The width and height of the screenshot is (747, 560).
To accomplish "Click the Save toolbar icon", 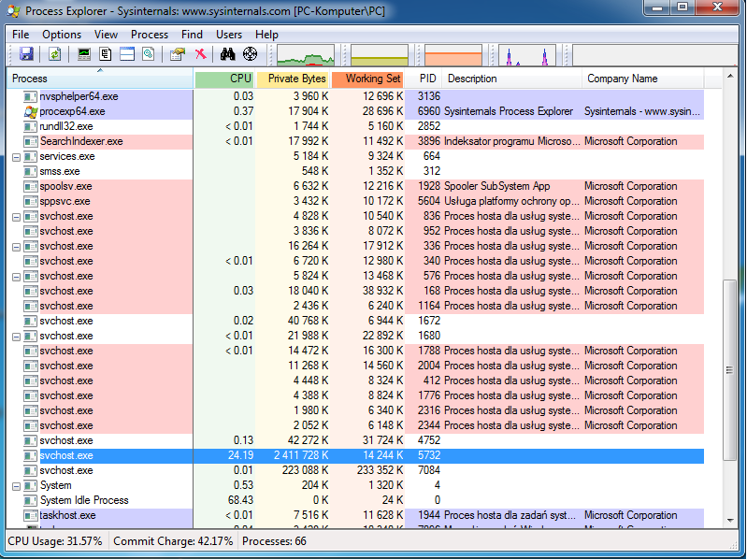I will click(27, 54).
